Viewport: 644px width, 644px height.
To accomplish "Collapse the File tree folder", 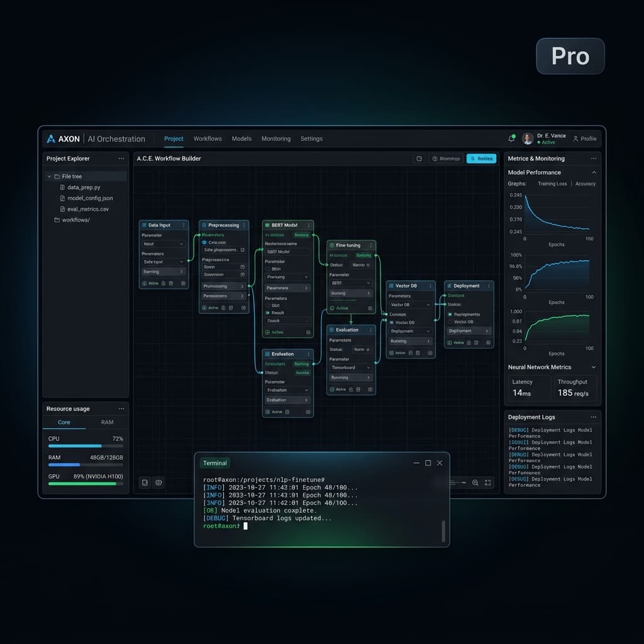I will [x=49, y=176].
